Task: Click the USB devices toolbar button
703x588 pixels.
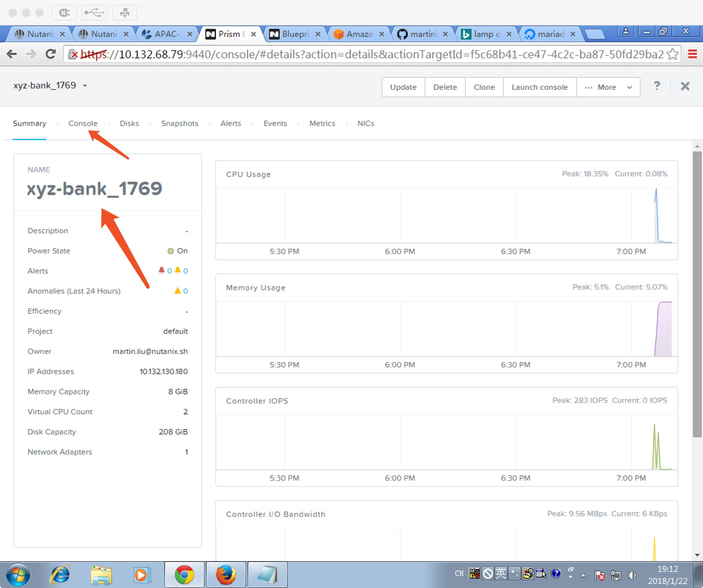Action: click(x=95, y=13)
